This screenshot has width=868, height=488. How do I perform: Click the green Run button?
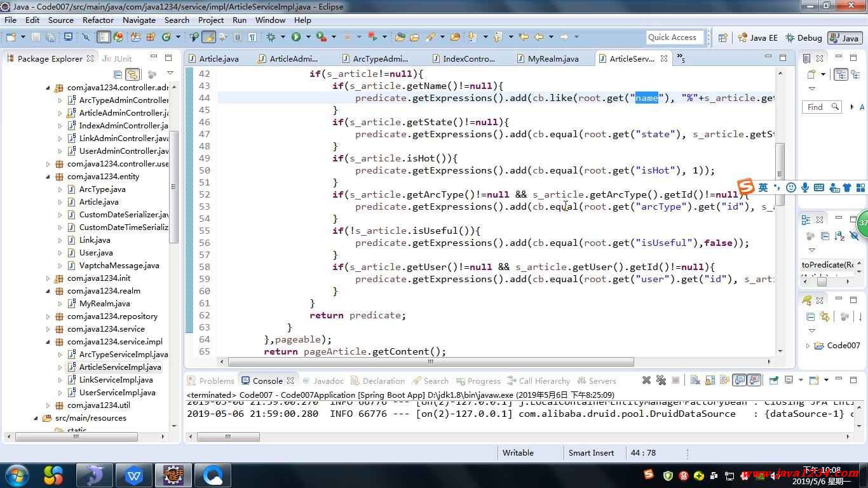click(296, 37)
